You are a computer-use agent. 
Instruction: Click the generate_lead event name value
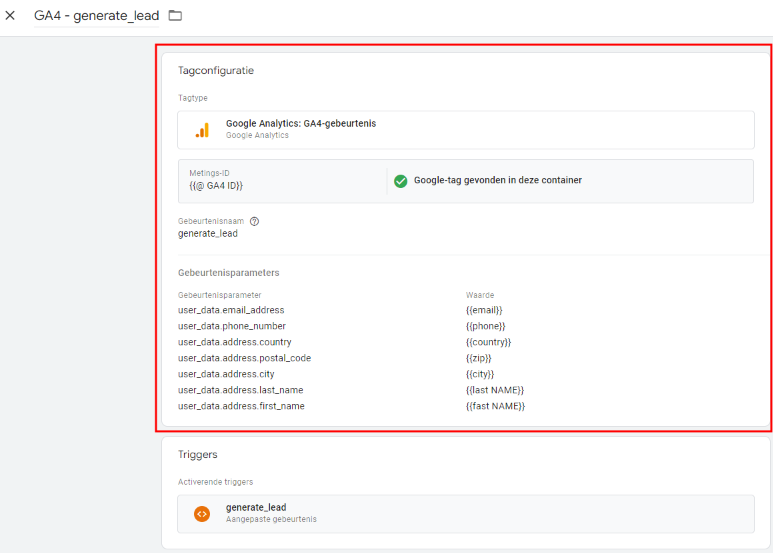pos(208,234)
